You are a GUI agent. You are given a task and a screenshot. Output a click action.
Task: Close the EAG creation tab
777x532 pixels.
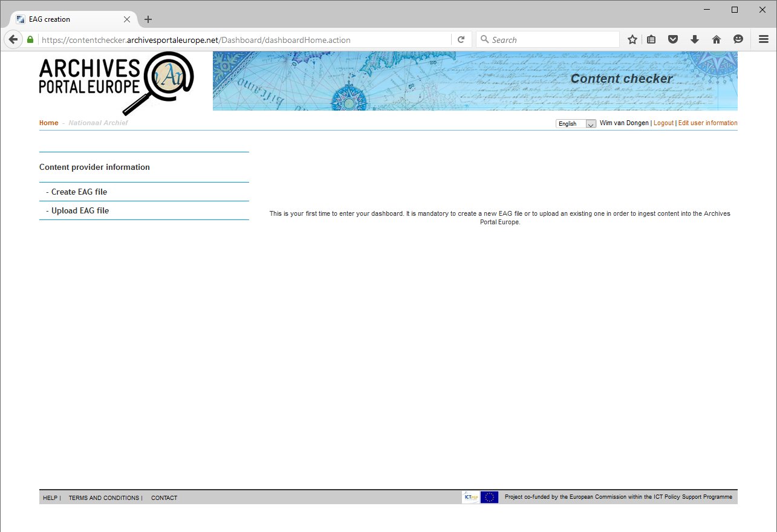click(127, 19)
